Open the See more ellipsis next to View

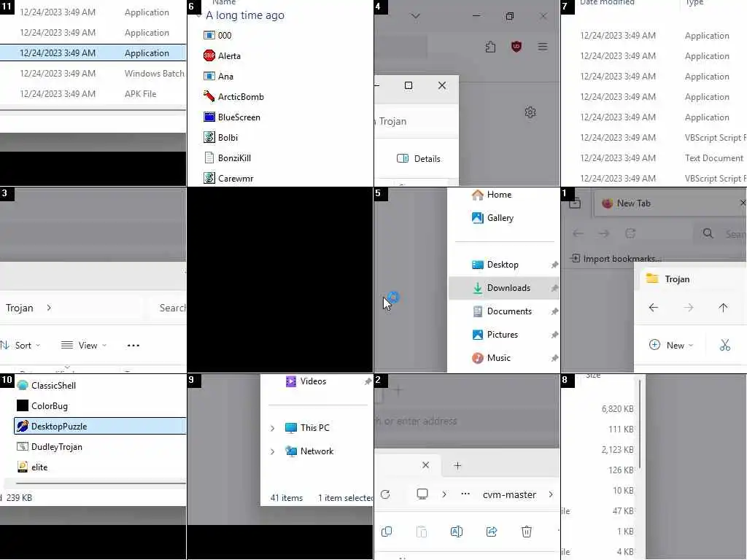click(x=133, y=346)
